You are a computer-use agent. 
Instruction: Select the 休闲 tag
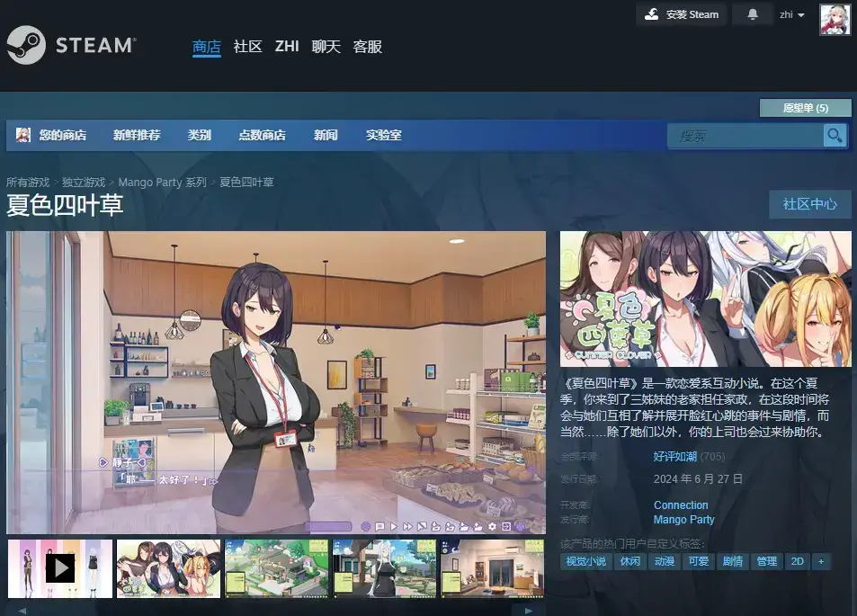pyautogui.click(x=630, y=561)
